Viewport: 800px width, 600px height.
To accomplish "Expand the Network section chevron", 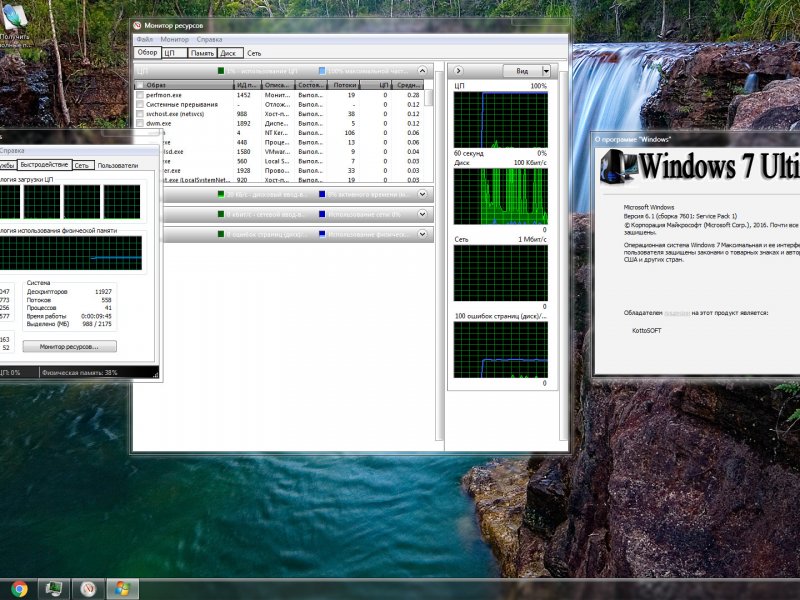I will (422, 214).
